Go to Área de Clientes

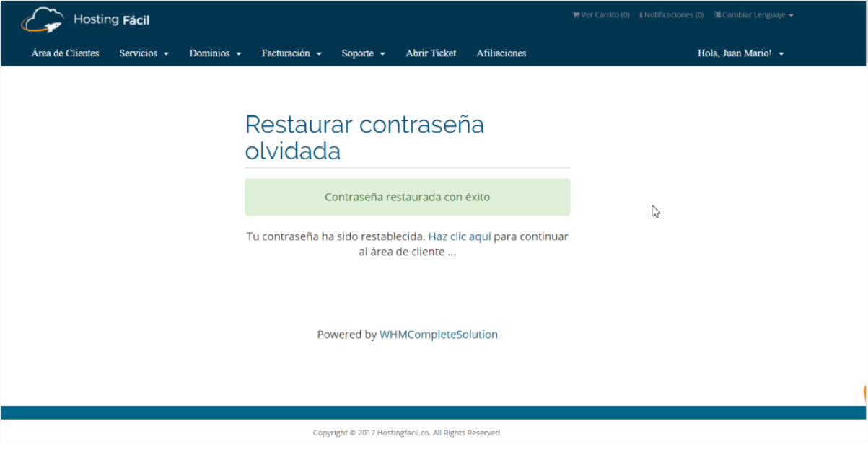click(x=65, y=53)
